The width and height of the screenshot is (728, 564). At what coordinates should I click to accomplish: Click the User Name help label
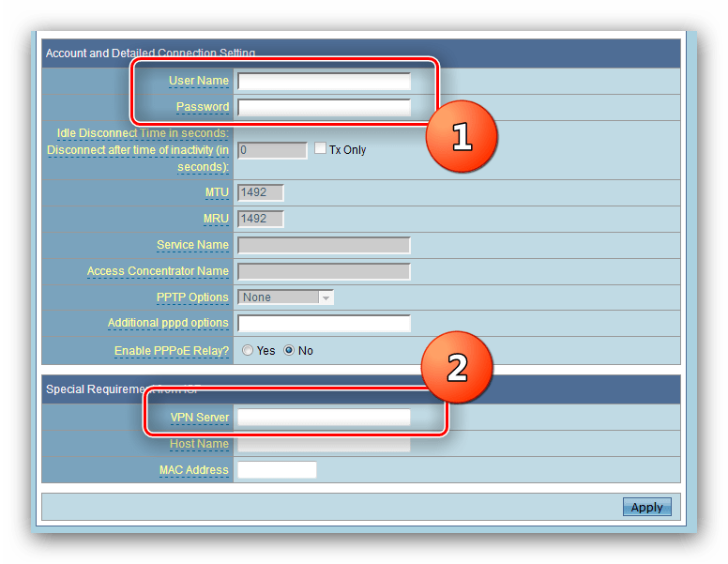click(x=199, y=81)
